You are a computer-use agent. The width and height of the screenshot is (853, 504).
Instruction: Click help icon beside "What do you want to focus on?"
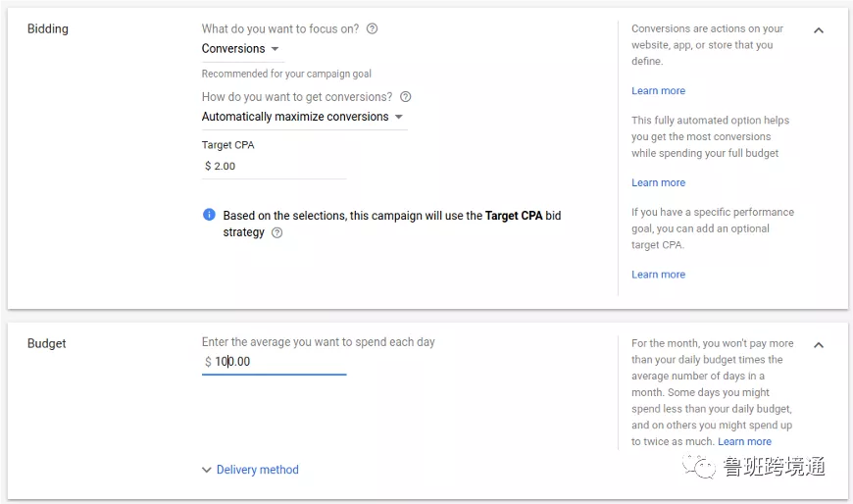[x=373, y=28]
